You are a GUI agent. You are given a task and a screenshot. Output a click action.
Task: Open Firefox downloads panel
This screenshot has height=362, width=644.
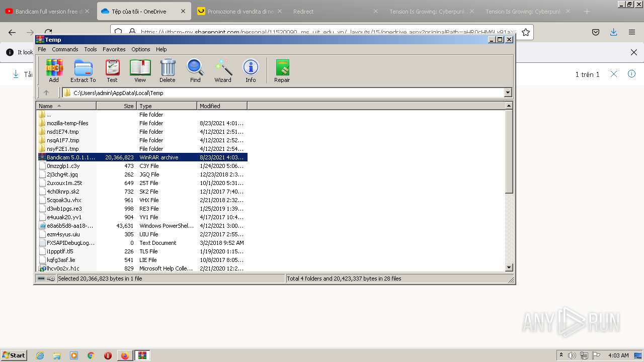point(613,32)
